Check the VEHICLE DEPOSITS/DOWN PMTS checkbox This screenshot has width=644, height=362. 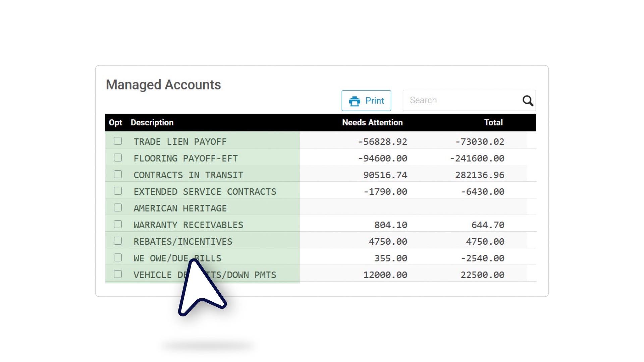(118, 274)
